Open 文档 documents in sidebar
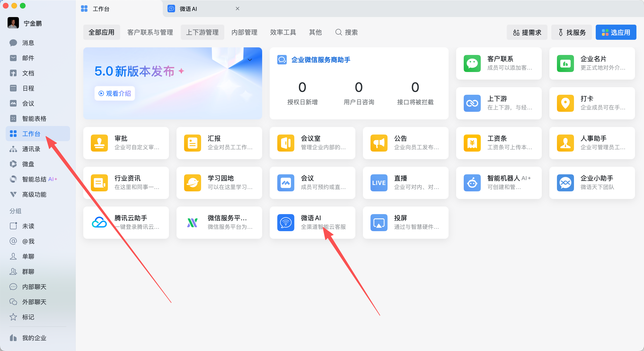Viewport: 644px width, 351px height. 38,73
